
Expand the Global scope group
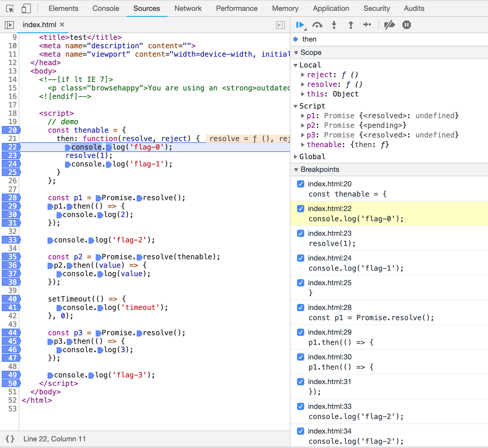click(x=296, y=157)
